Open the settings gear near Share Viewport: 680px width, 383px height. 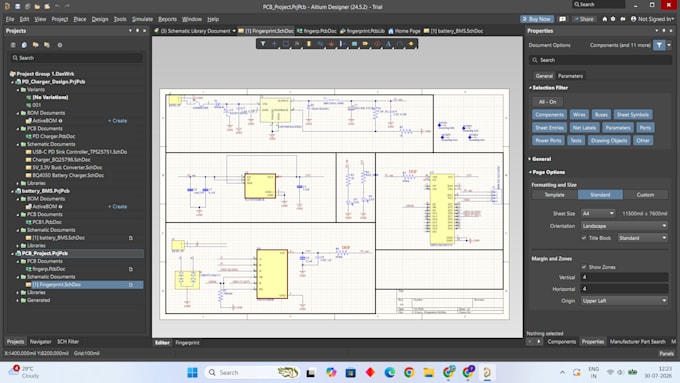point(613,19)
